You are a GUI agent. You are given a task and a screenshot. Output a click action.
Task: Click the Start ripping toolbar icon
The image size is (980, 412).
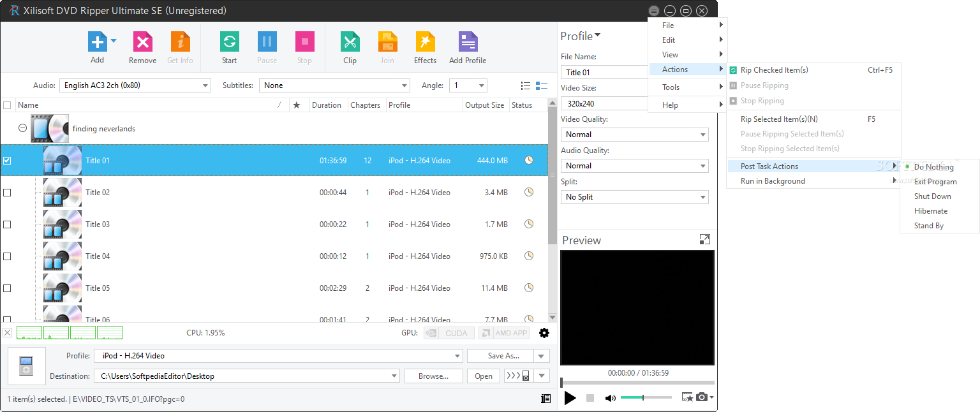(229, 42)
